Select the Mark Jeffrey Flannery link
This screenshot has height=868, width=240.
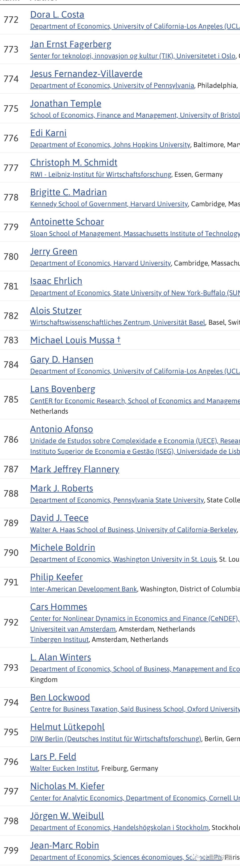[75, 469]
